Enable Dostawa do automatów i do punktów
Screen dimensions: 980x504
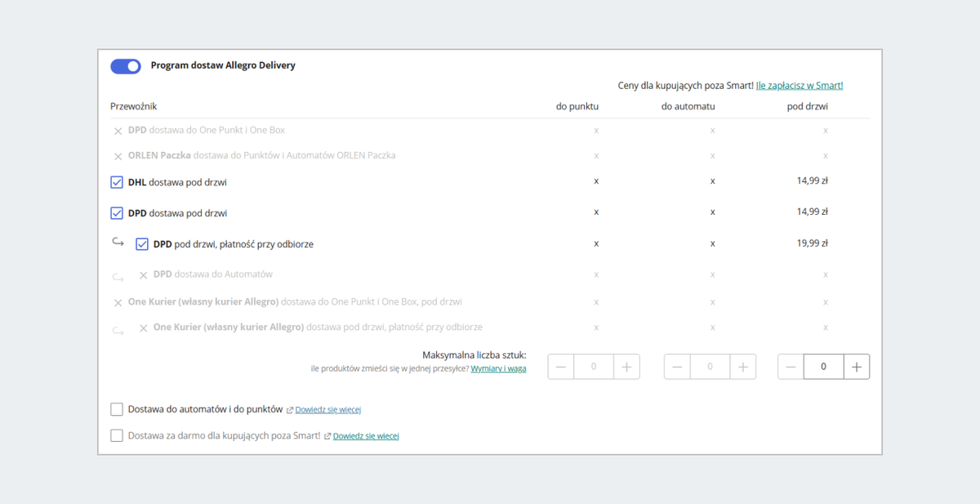(x=117, y=409)
